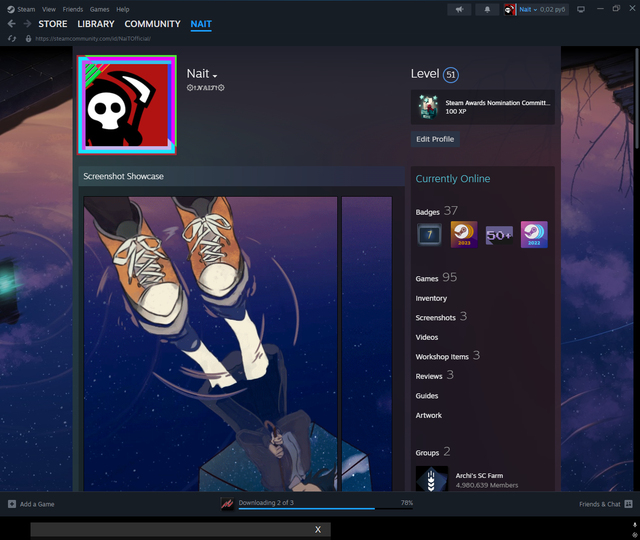Open the Help menu
The height and width of the screenshot is (540, 640).
click(122, 9)
